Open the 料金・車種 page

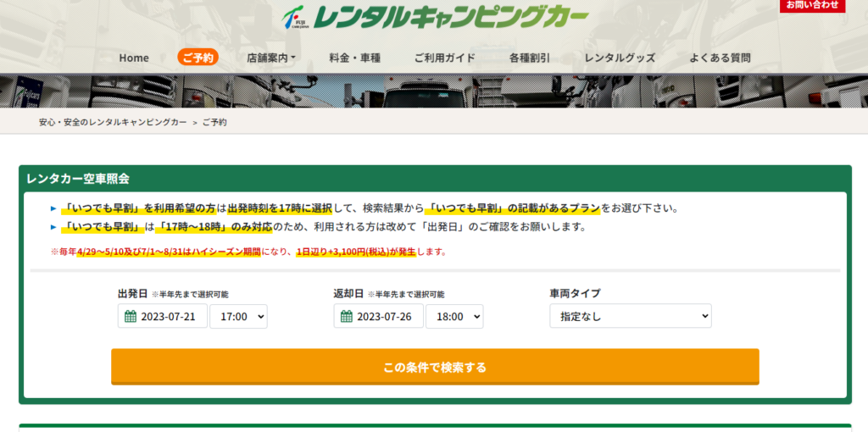pyautogui.click(x=355, y=58)
